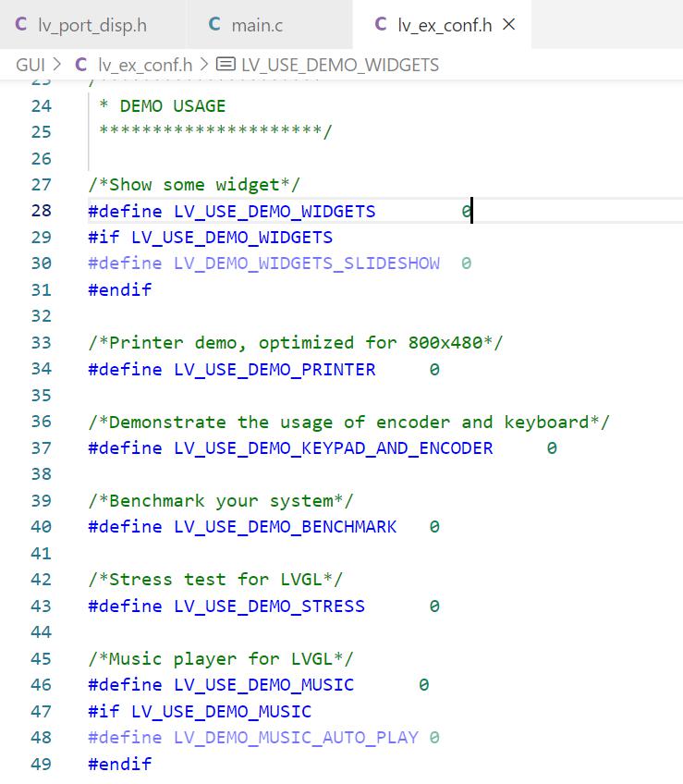Switch to the lv_port_disp.h tab
Screen dimensions: 683x784
(x=92, y=24)
